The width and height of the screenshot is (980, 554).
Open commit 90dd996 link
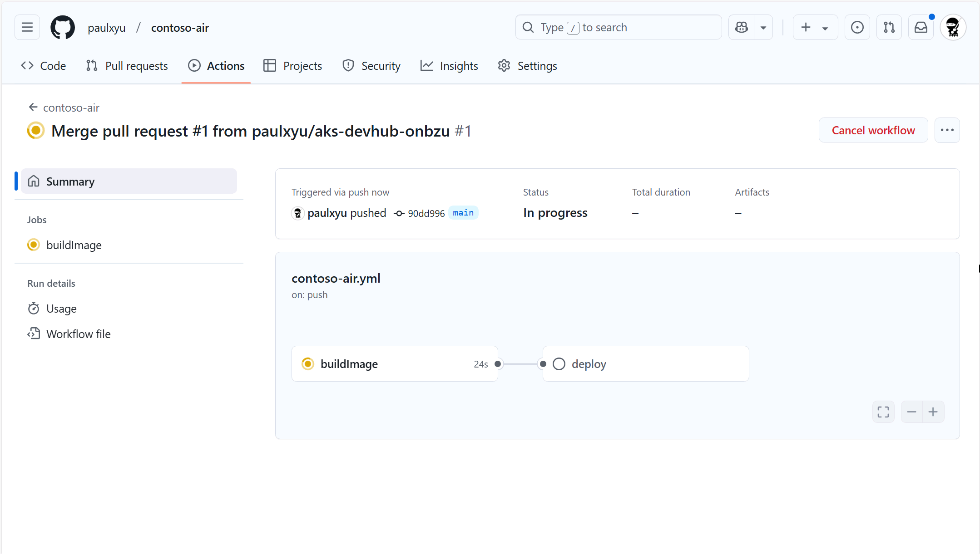click(x=426, y=213)
